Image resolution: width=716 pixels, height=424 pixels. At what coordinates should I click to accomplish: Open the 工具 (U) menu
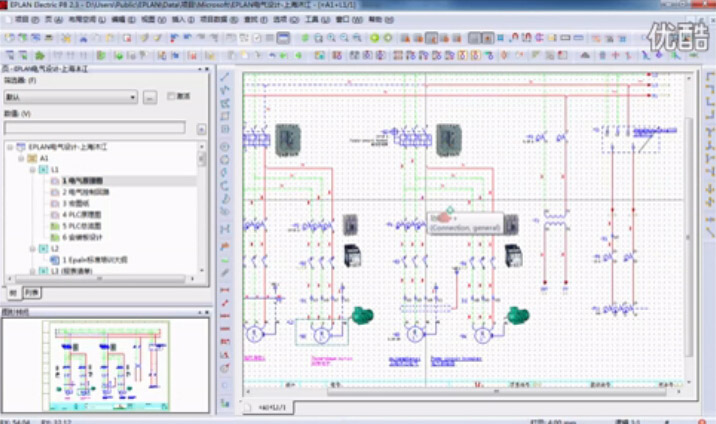click(317, 20)
